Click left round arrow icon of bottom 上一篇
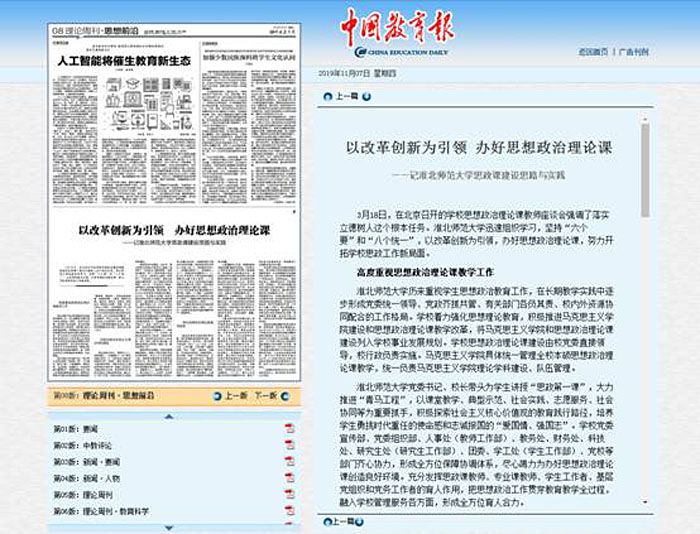 (x=328, y=521)
